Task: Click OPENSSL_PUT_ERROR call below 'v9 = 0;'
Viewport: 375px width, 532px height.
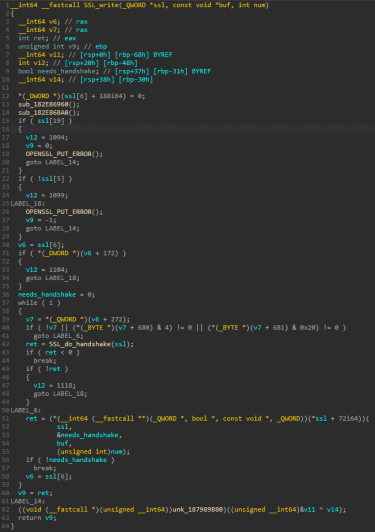Action: (64, 154)
